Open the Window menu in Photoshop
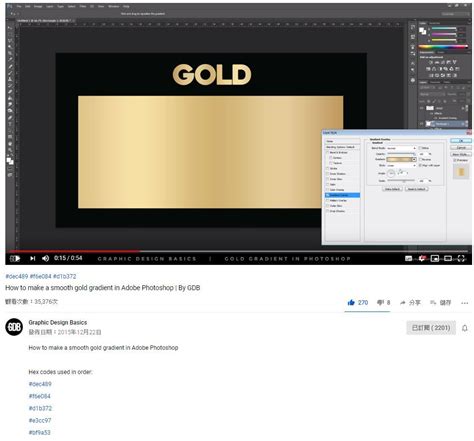Image resolution: width=474 pixels, height=441 pixels. click(114, 6)
